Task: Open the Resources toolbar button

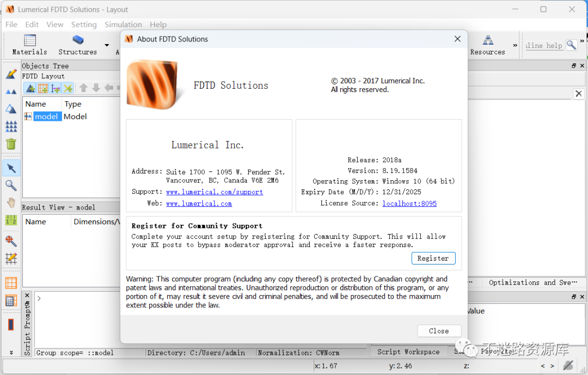Action: [x=487, y=45]
